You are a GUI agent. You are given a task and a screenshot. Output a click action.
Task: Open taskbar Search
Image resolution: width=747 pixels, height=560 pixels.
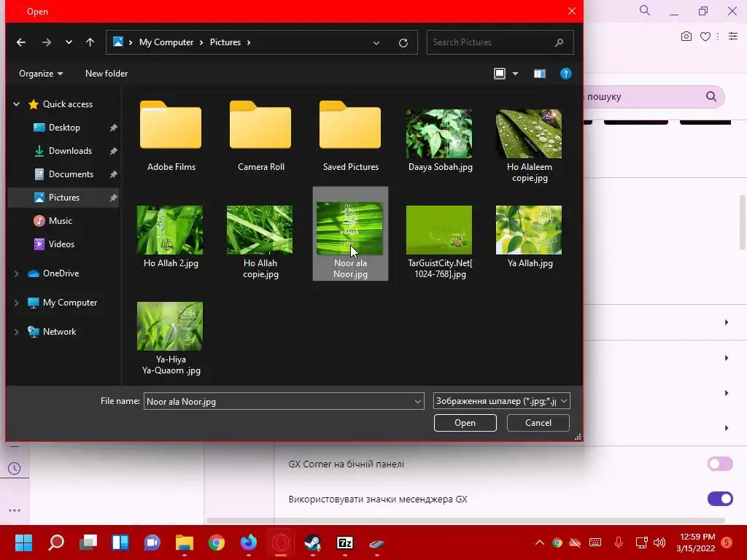pyautogui.click(x=55, y=542)
